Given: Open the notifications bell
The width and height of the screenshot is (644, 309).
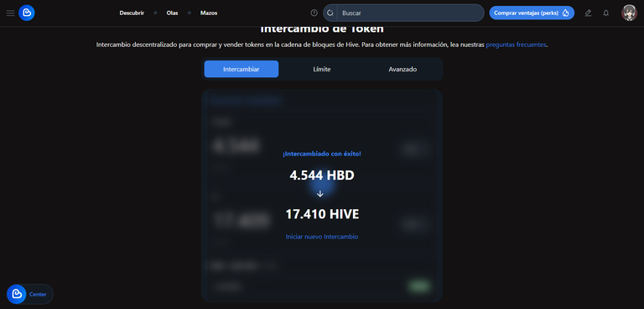Looking at the screenshot, I should point(605,13).
